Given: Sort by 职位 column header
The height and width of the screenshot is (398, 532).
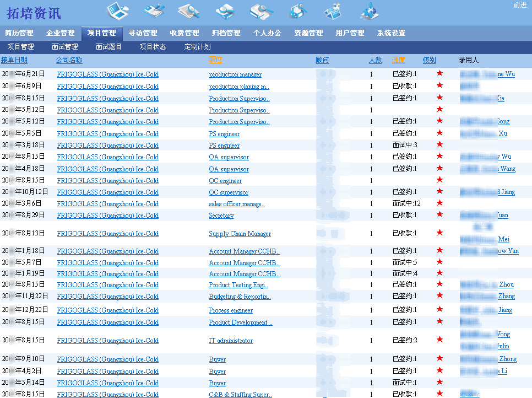Looking at the screenshot, I should (x=215, y=60).
